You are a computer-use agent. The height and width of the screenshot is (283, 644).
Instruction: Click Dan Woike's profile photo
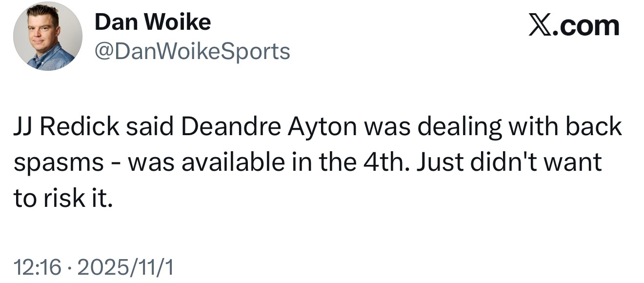tap(48, 37)
